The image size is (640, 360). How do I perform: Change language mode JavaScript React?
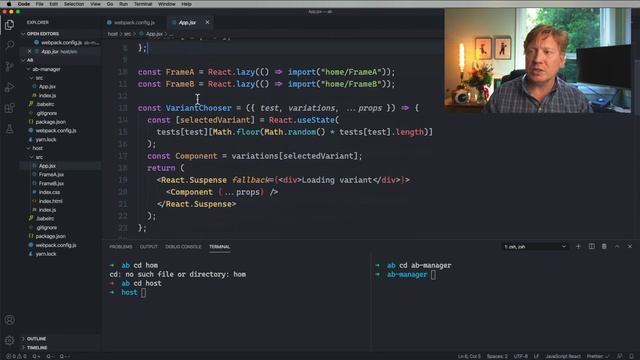(563, 356)
